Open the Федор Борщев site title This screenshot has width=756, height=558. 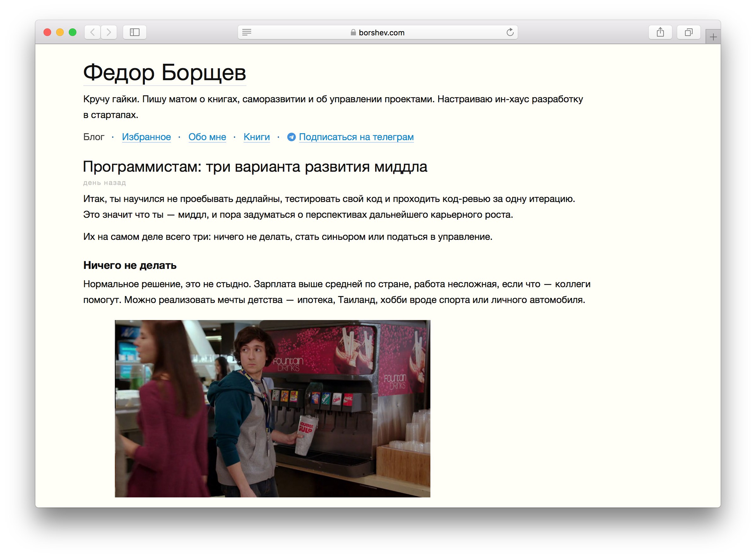165,73
